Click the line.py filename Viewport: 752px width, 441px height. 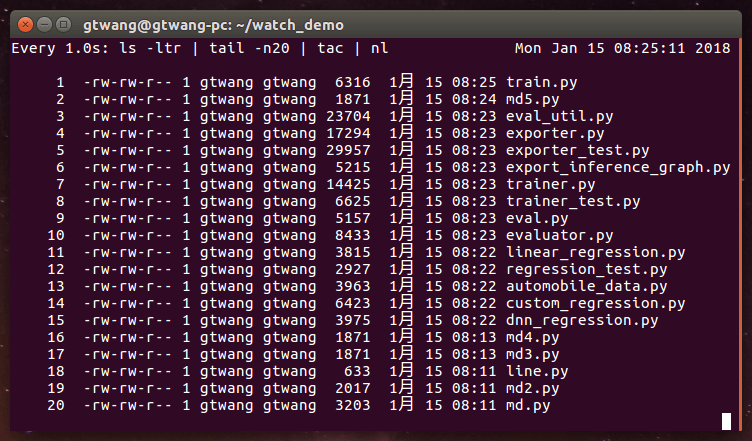537,371
